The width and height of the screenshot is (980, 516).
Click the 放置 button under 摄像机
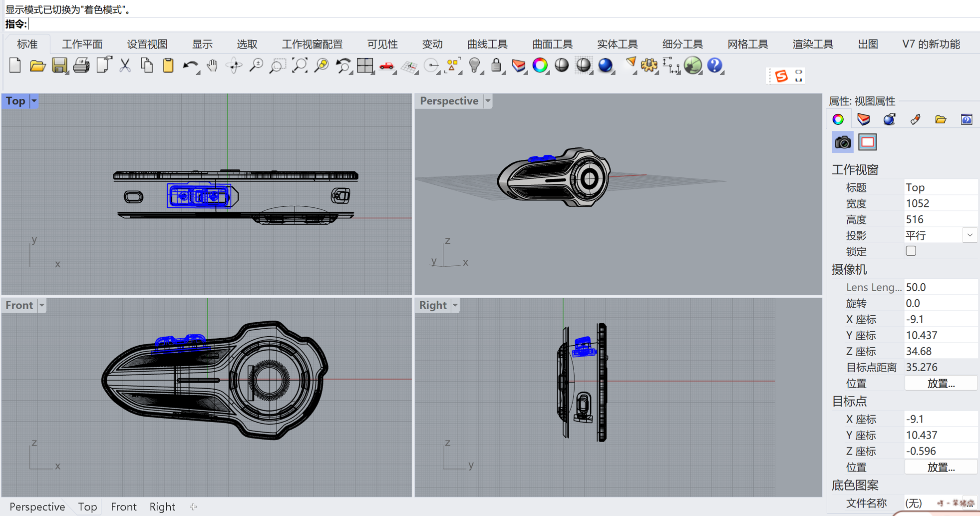(941, 383)
